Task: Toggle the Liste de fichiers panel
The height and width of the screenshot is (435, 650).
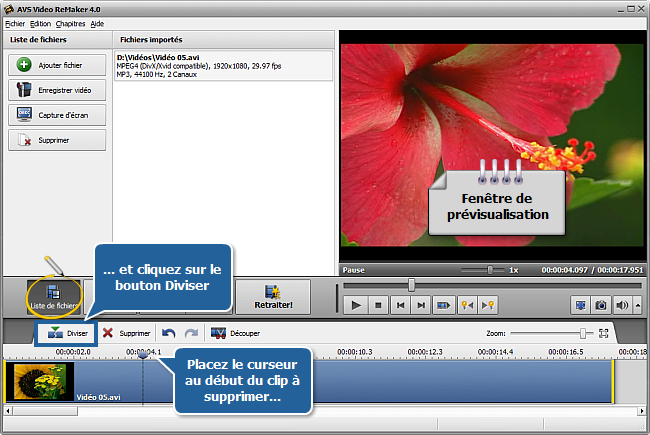Action: [x=54, y=296]
